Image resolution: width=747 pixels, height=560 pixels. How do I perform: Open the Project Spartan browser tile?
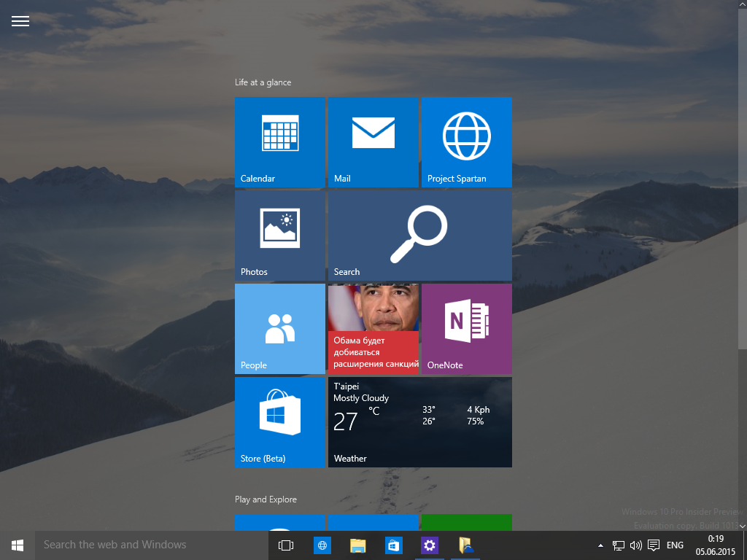(x=467, y=142)
